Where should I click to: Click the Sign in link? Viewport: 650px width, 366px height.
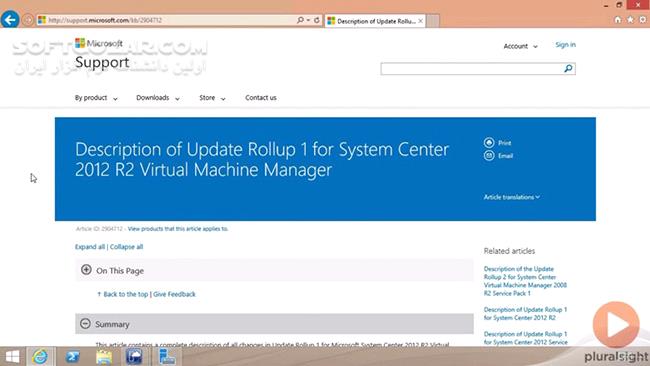[565, 45]
